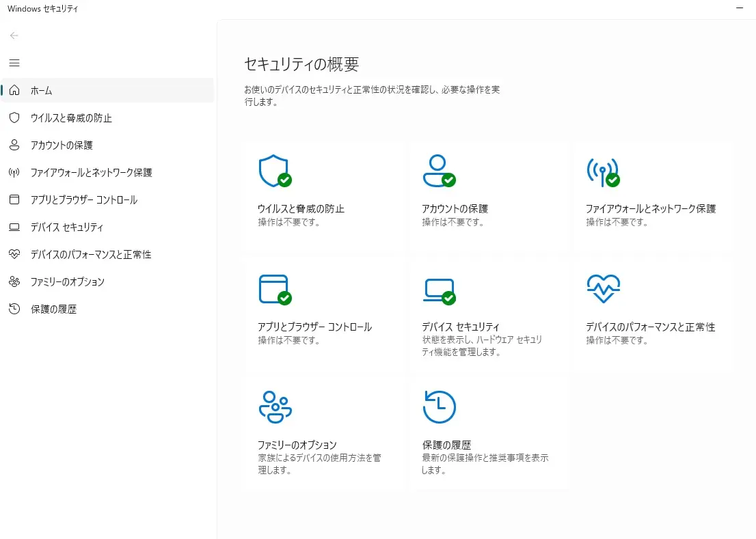Click the large protection history clock icon

click(x=440, y=407)
